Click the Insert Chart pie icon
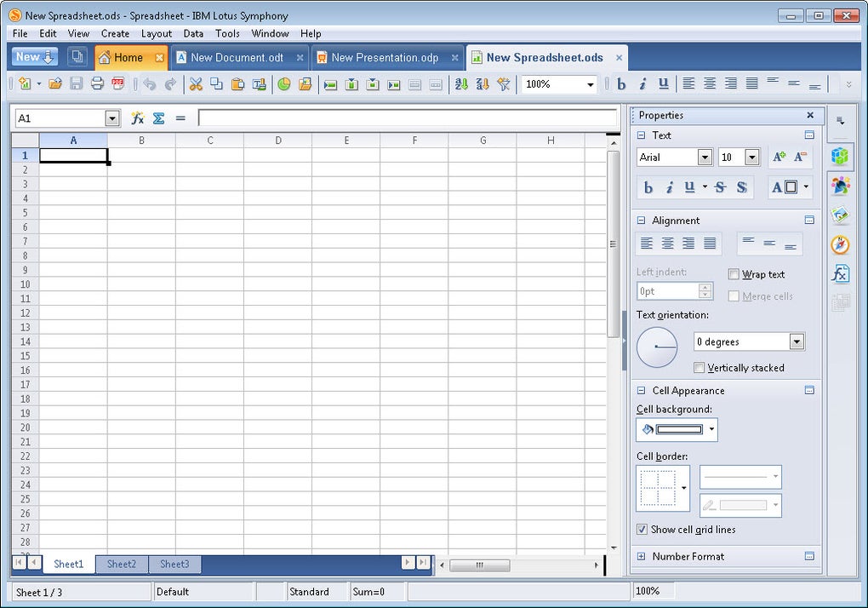This screenshot has width=868, height=608. (x=284, y=84)
